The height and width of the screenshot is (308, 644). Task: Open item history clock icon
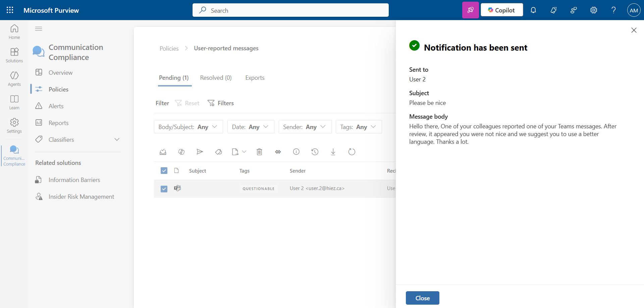315,152
